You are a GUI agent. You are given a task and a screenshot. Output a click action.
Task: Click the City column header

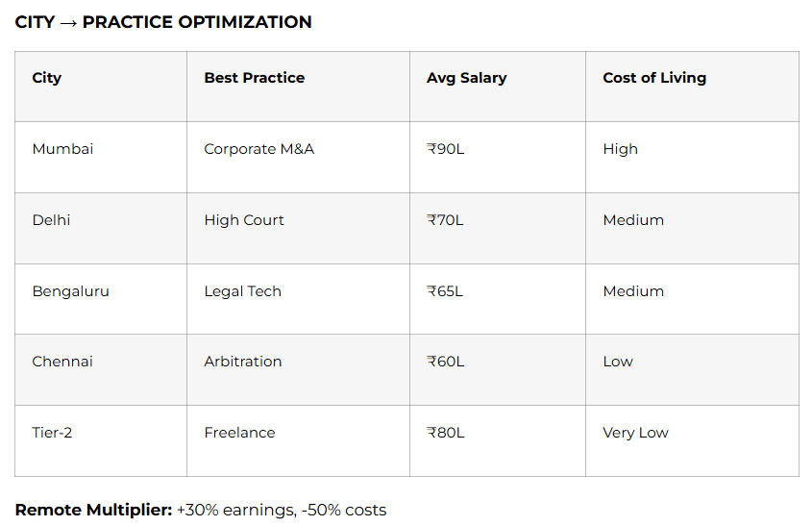point(47,78)
